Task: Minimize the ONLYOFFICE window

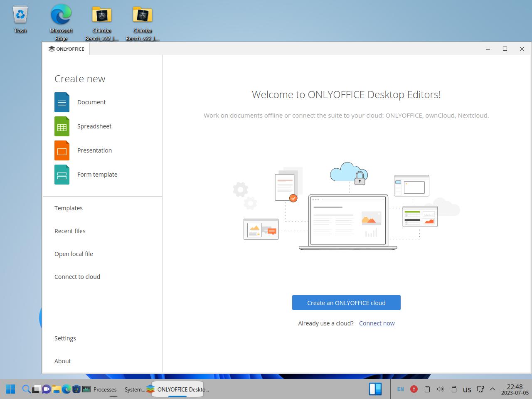Action: click(488, 49)
